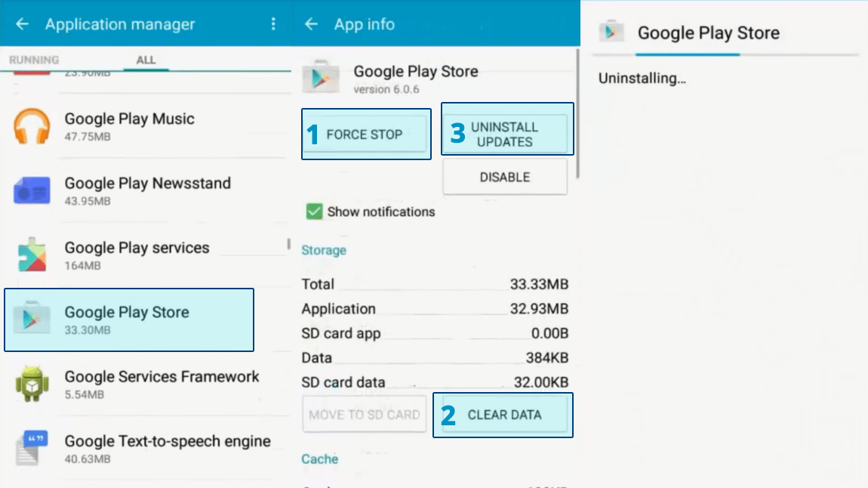Tap Play Store icon in App info header

(321, 77)
